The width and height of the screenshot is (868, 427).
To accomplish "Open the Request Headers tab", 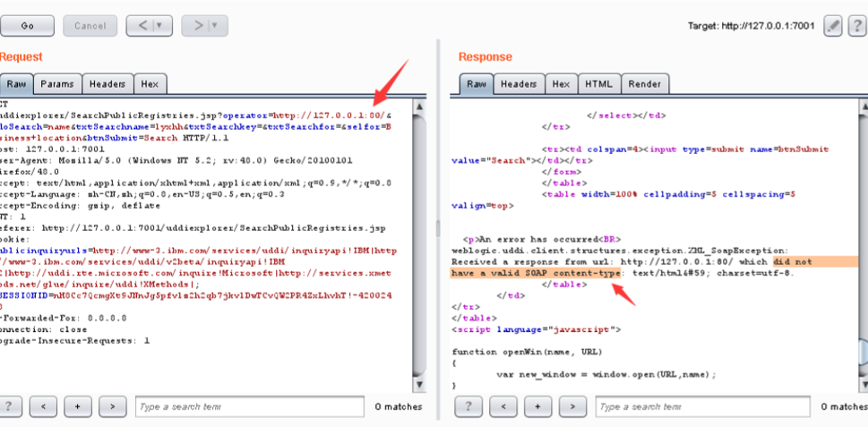I will [107, 84].
